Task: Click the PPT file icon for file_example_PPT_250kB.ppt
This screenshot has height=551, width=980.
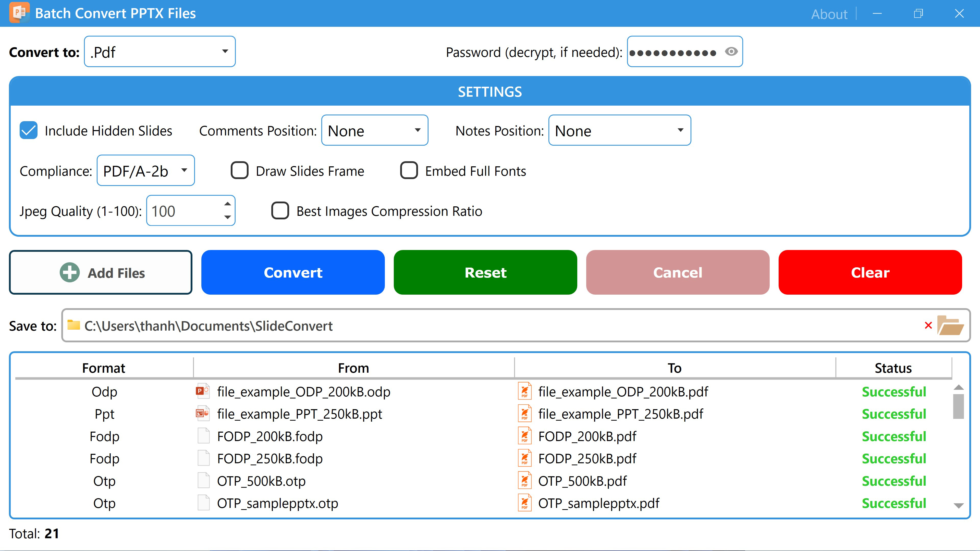Action: [x=203, y=413]
